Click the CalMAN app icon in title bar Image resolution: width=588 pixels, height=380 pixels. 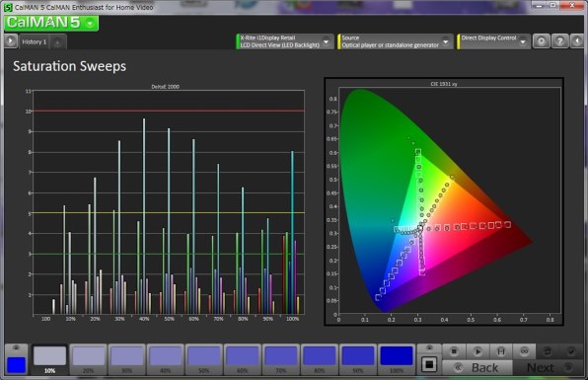[8, 7]
